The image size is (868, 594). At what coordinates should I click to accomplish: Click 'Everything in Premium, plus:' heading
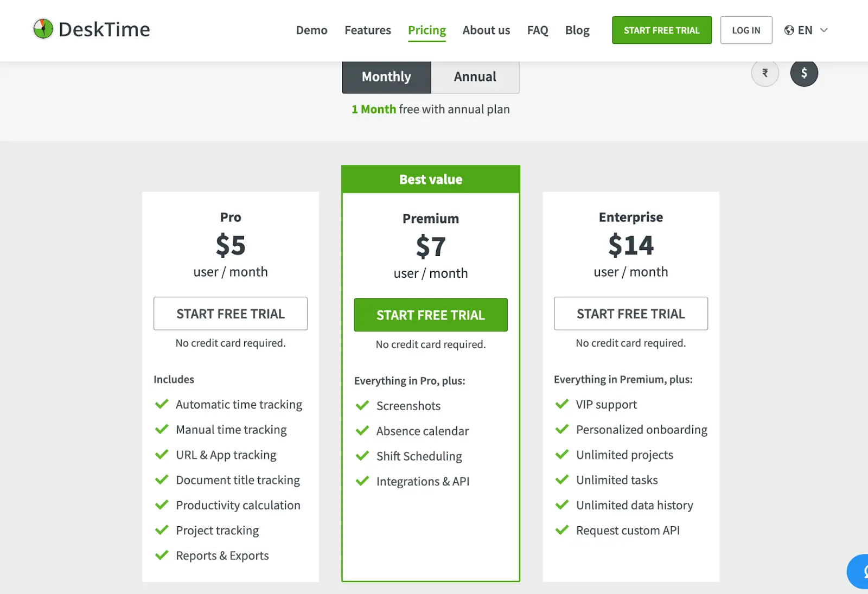pyautogui.click(x=623, y=380)
